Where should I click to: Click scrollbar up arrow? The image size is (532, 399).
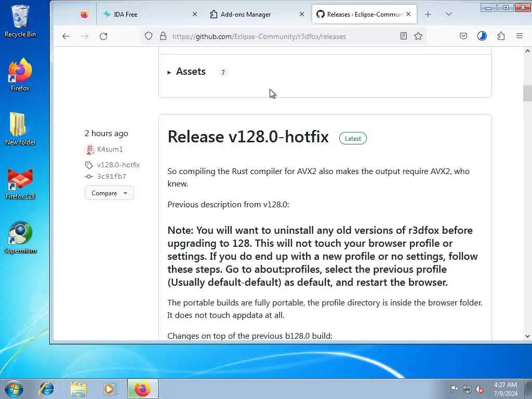tap(527, 51)
